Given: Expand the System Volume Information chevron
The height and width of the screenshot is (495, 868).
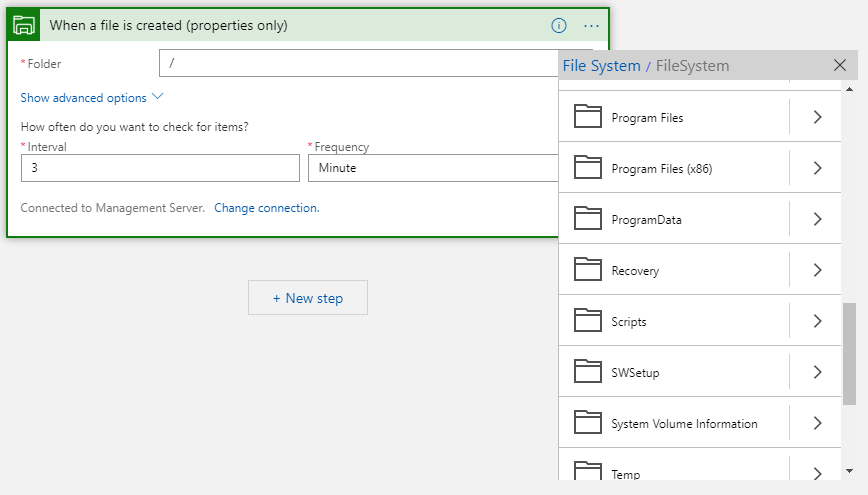Looking at the screenshot, I should tap(817, 423).
